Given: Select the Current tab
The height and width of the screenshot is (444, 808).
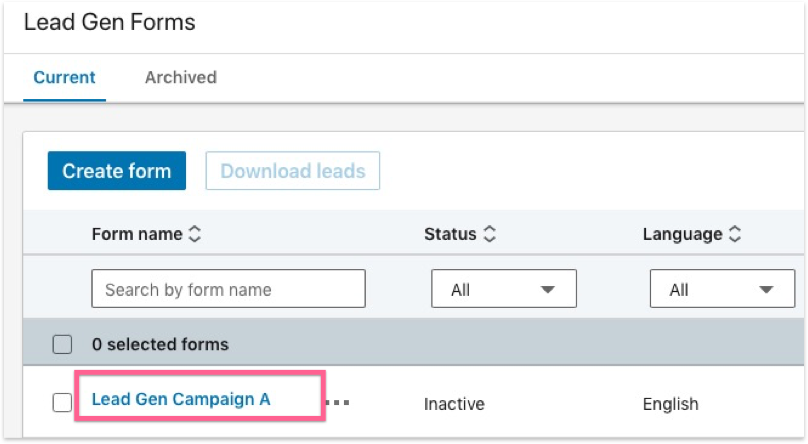Looking at the screenshot, I should [64, 77].
